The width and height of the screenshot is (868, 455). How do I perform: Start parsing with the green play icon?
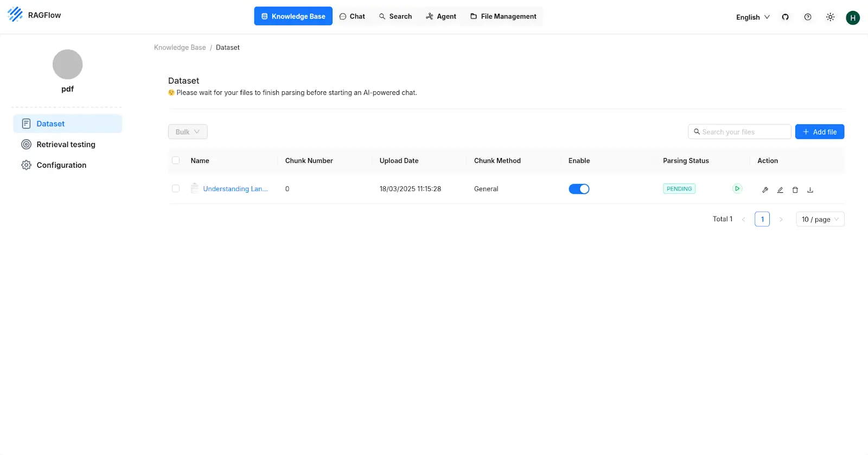[x=737, y=189]
